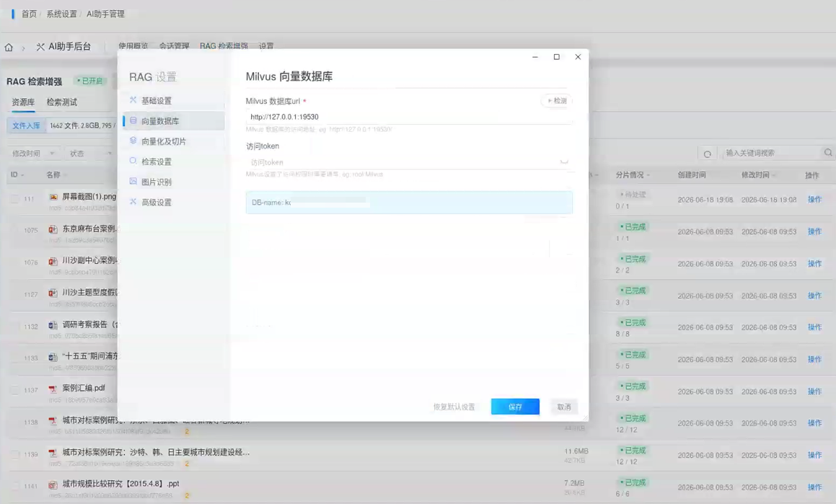
Task: Click the 向量化及切片 layers icon
Action: pos(133,141)
